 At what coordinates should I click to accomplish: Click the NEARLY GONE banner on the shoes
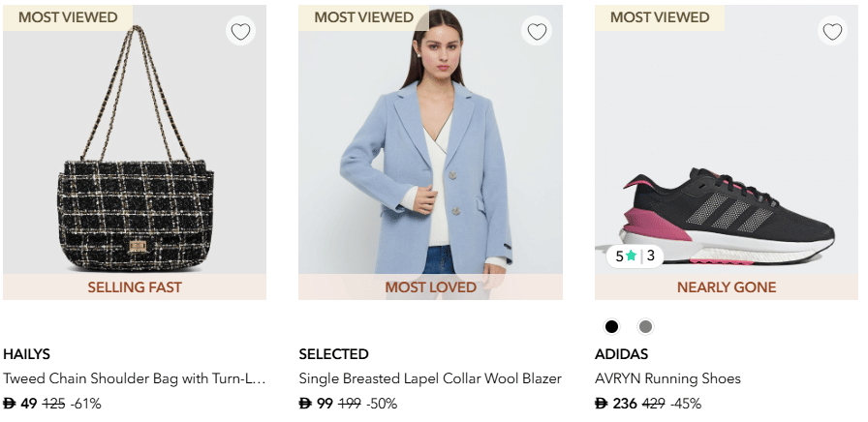726,287
